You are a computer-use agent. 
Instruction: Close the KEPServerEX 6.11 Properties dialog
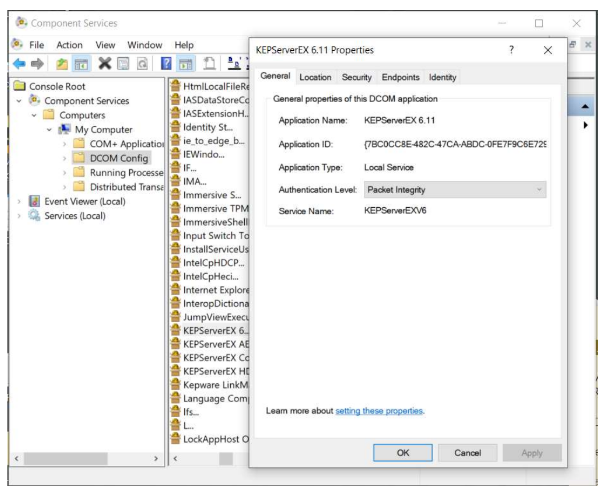coord(547,50)
